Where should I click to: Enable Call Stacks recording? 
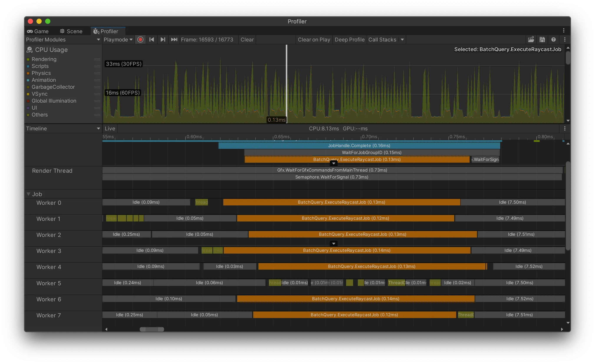coord(382,39)
